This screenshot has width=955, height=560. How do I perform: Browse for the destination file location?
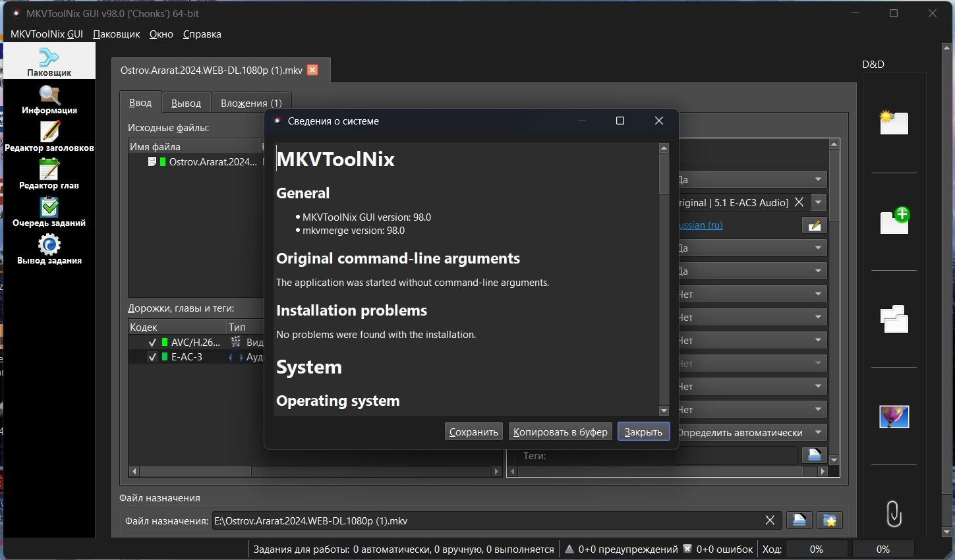799,520
